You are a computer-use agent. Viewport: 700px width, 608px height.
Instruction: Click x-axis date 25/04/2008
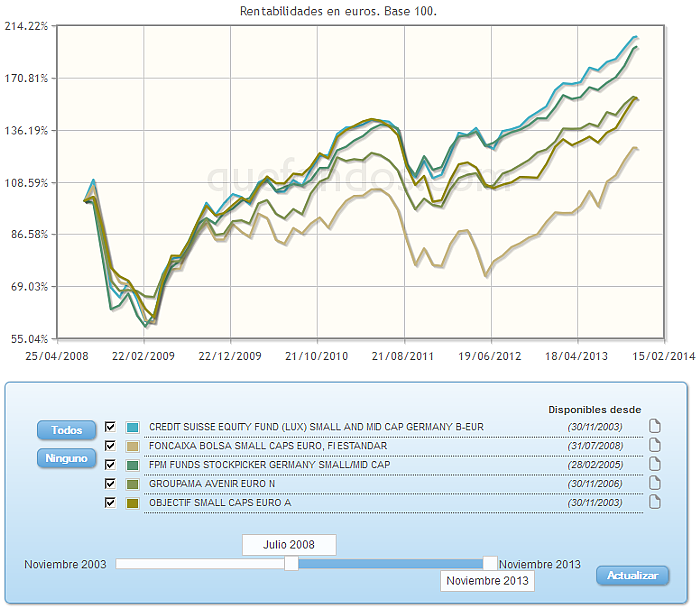pyautogui.click(x=57, y=356)
